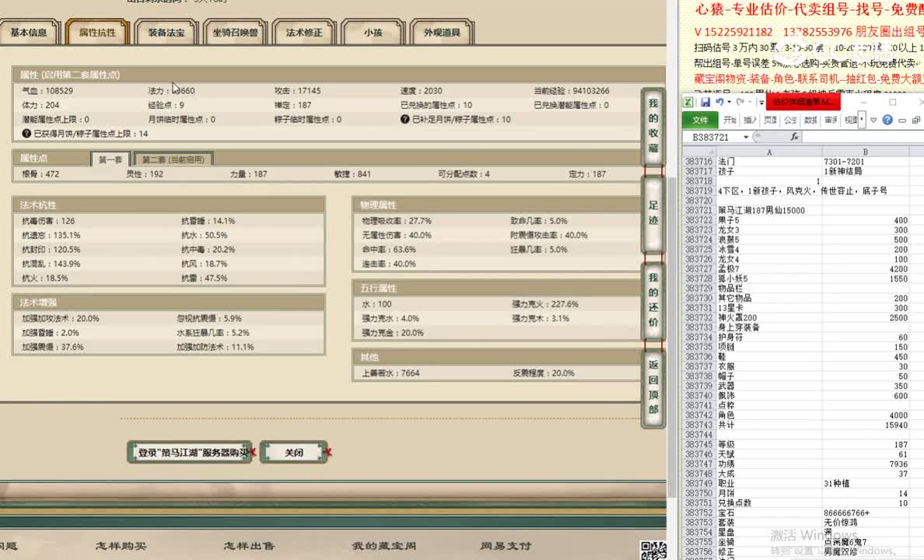Click the Excel formula bar input
The width and height of the screenshot is (924, 560).
863,137
